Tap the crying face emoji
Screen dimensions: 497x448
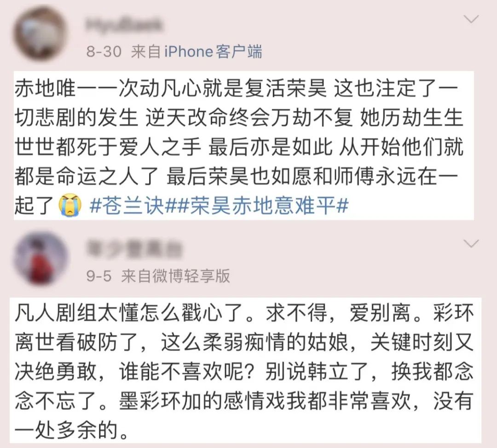click(70, 206)
